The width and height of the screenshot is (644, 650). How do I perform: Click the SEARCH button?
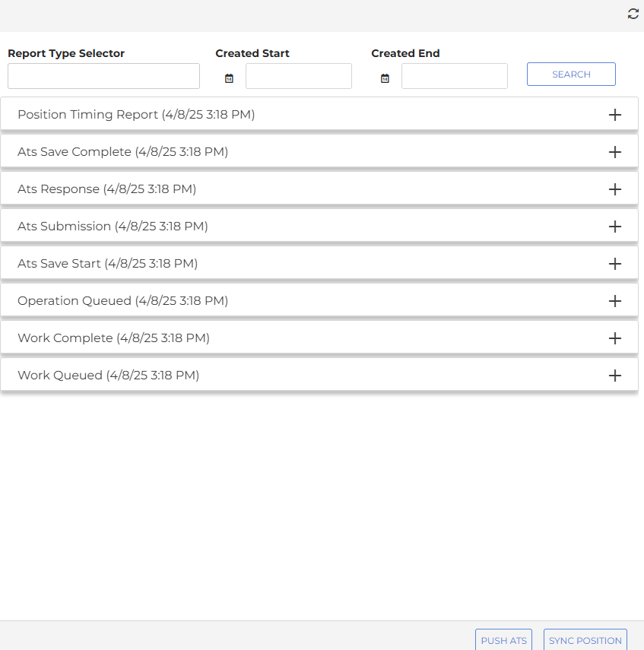pos(571,75)
